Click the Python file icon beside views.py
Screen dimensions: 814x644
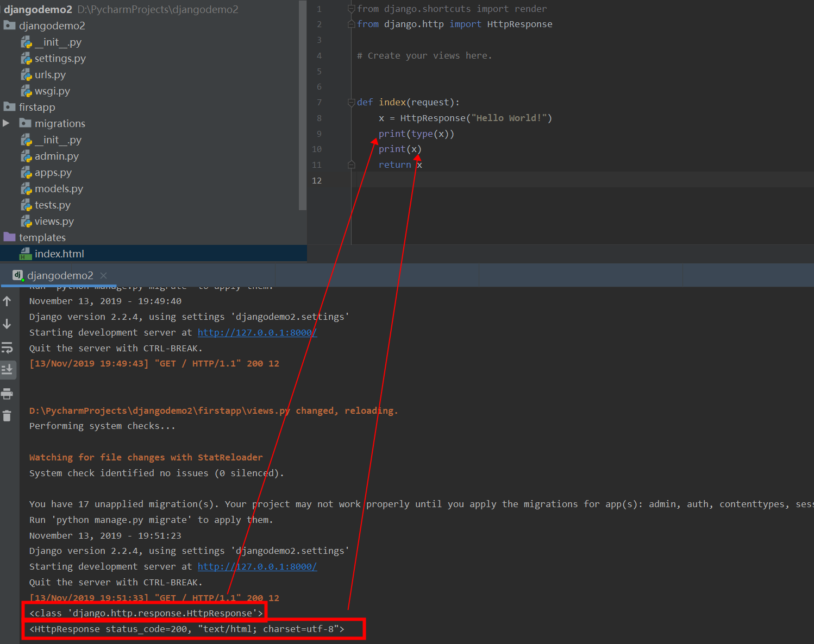[x=26, y=221]
